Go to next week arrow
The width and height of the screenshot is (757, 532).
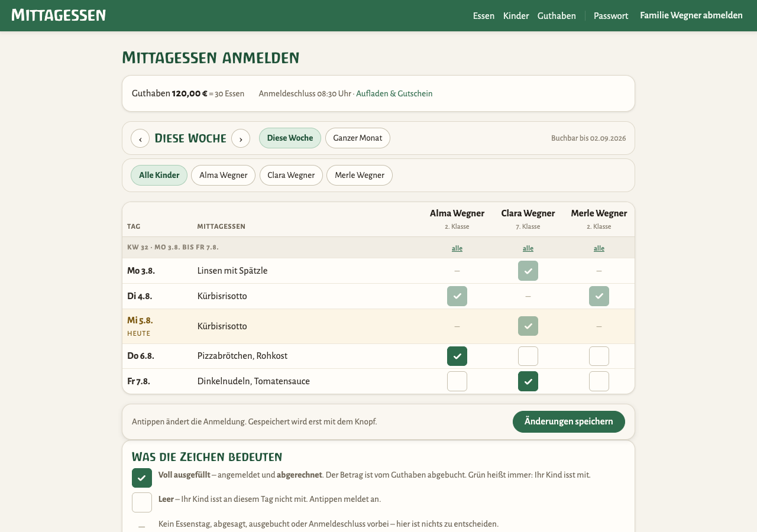click(x=241, y=138)
